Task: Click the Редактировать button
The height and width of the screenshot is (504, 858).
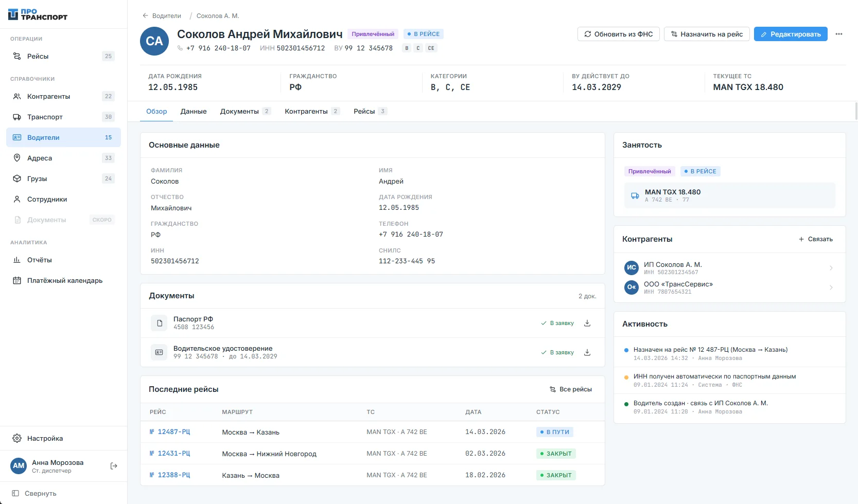Action: tap(791, 34)
